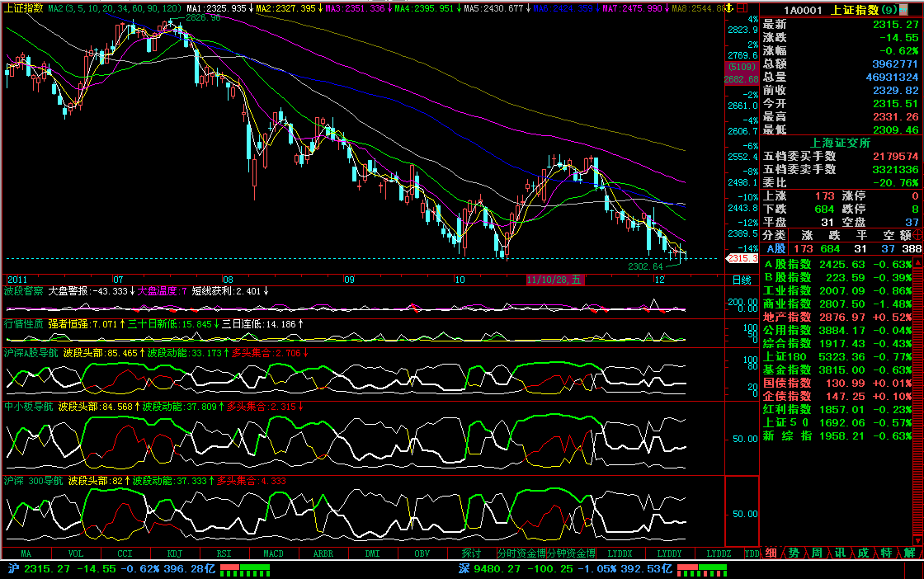Image resolution: width=924 pixels, height=579 pixels.
Task: Select the 分钟资金博 tab
Action: [570, 553]
